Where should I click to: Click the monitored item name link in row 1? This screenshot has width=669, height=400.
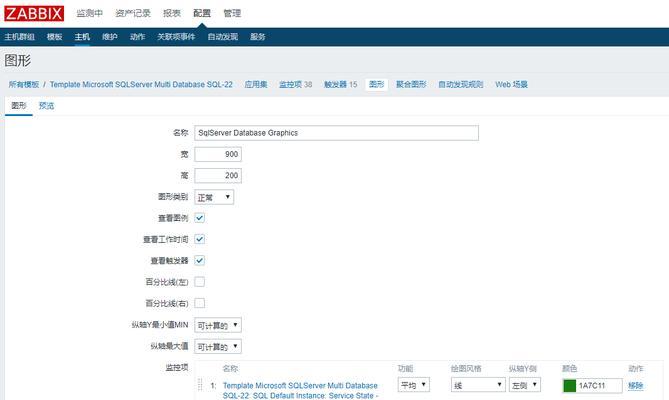pyautogui.click(x=300, y=390)
